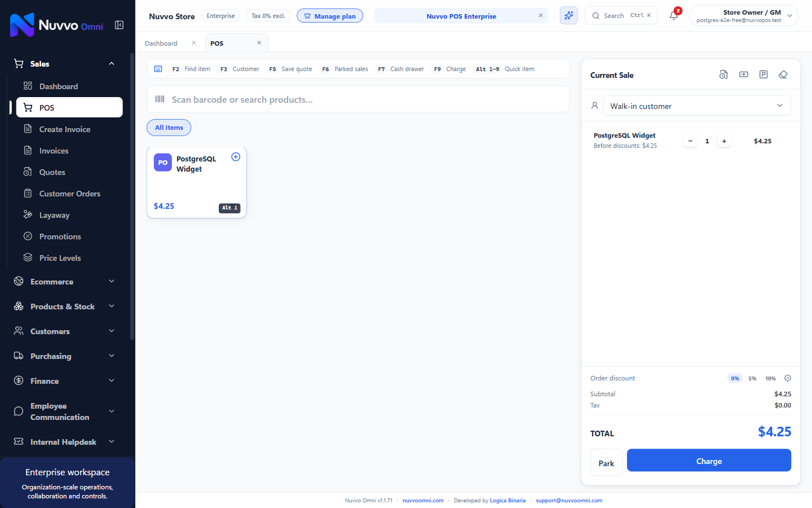Click the Tax 0% excl. badge
Viewport: 812px width, 508px height.
tap(268, 16)
